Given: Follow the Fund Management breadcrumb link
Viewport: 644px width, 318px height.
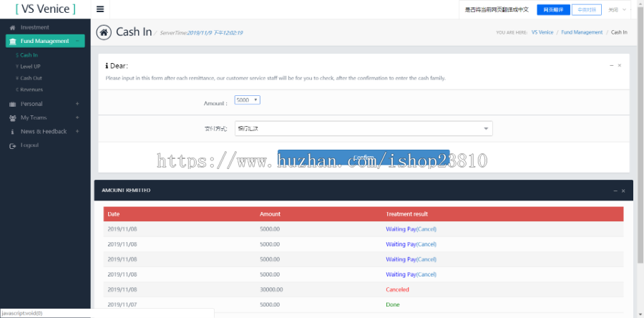Looking at the screenshot, I should click(x=582, y=32).
